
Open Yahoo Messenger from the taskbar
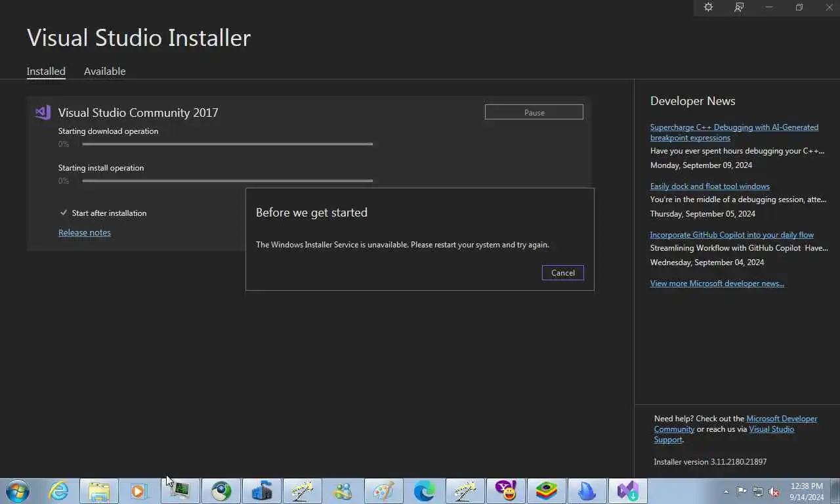point(506,491)
